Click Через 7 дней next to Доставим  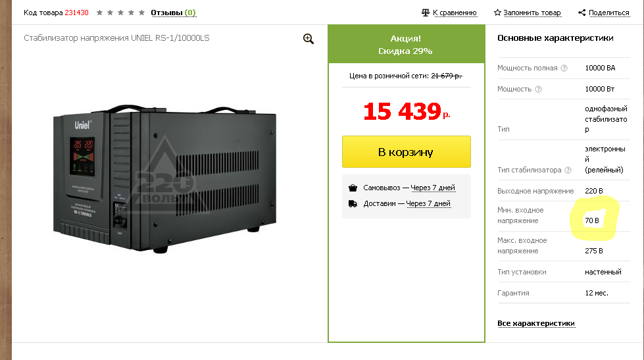click(x=428, y=203)
